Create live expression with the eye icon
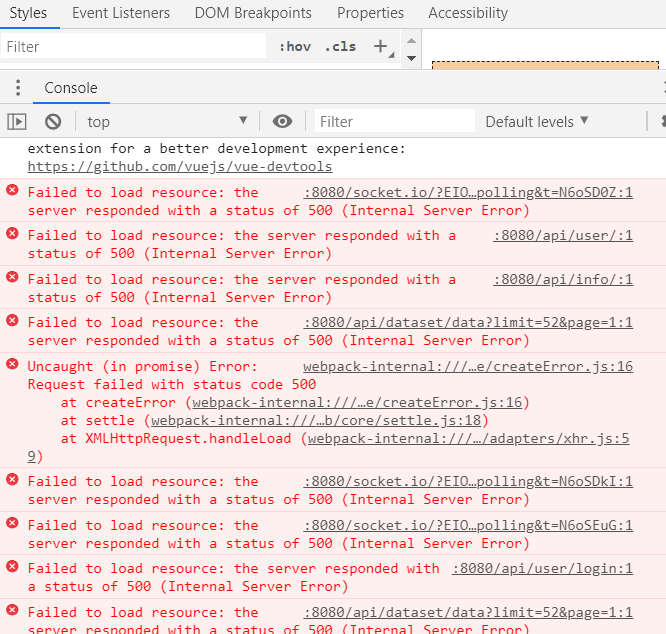This screenshot has width=666, height=634. [282, 122]
